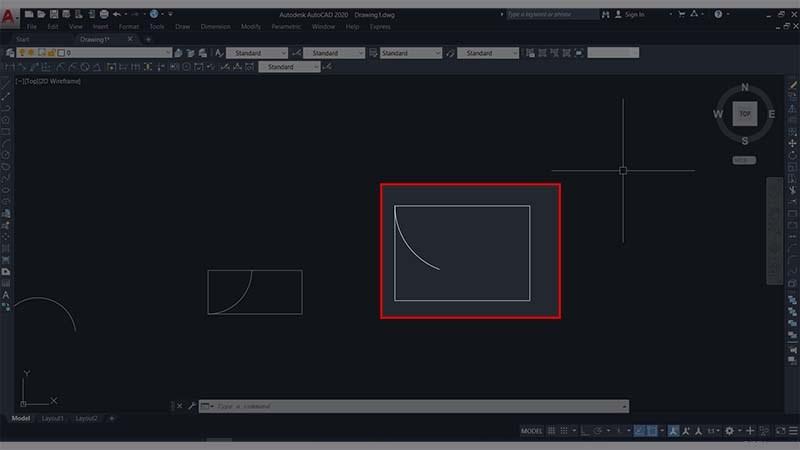Toggle Object Snap highlighted button

(652, 431)
